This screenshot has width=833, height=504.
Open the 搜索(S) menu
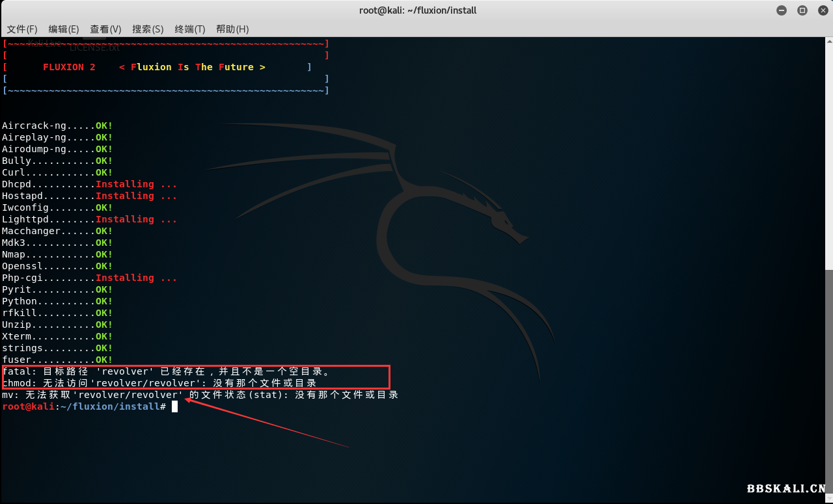click(x=148, y=29)
